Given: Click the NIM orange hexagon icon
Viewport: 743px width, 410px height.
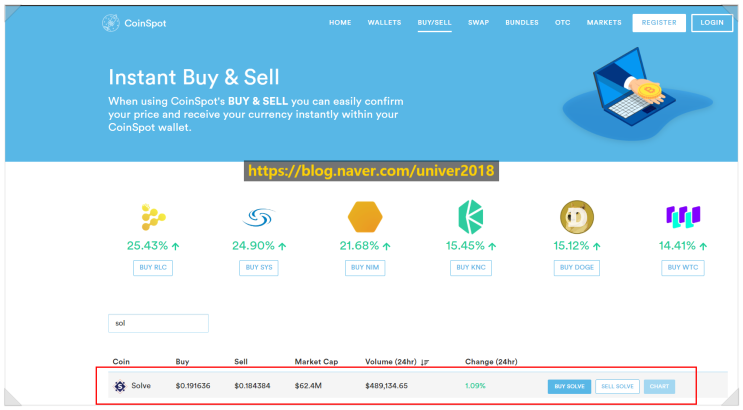Looking at the screenshot, I should pyautogui.click(x=365, y=217).
